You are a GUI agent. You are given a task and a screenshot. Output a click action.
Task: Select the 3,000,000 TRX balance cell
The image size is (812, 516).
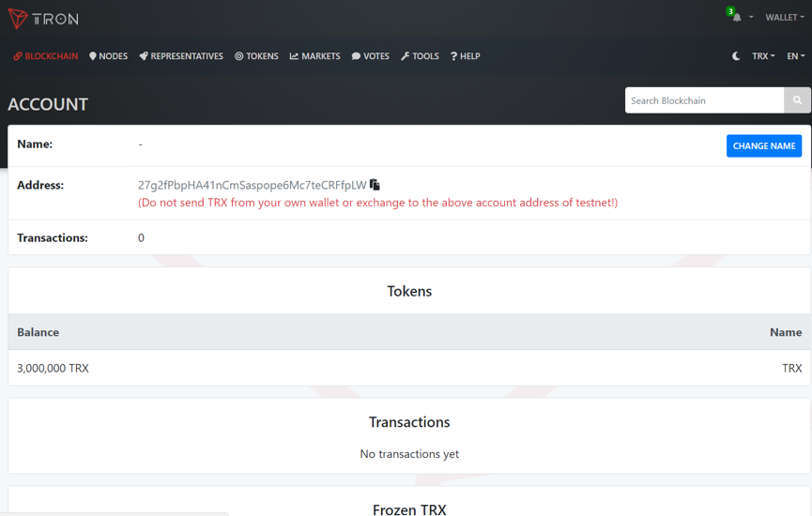[x=53, y=368]
